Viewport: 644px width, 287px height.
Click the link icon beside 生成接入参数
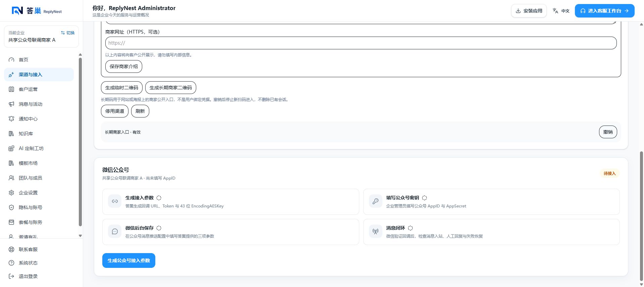click(115, 201)
